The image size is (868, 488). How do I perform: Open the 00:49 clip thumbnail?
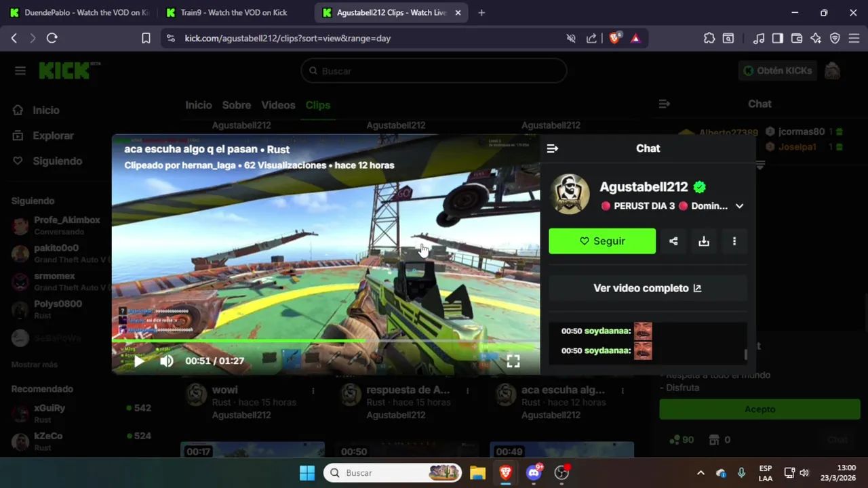coord(561,451)
